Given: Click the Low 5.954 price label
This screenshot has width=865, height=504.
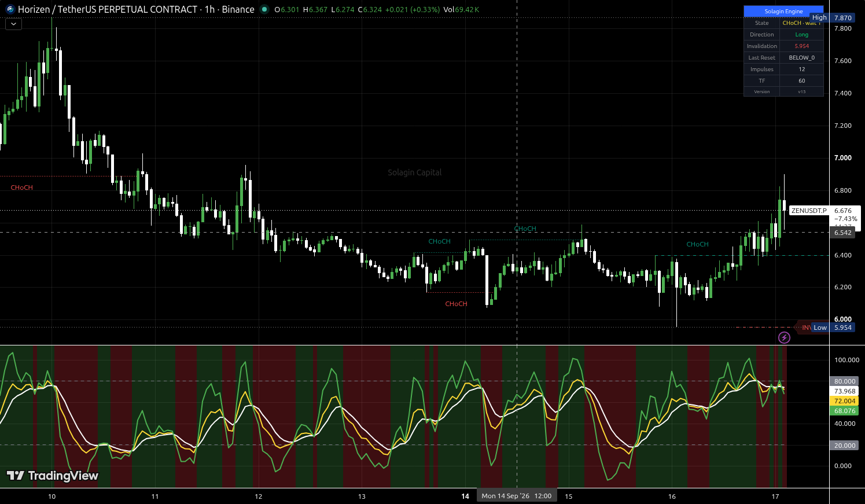Looking at the screenshot, I should click(832, 328).
